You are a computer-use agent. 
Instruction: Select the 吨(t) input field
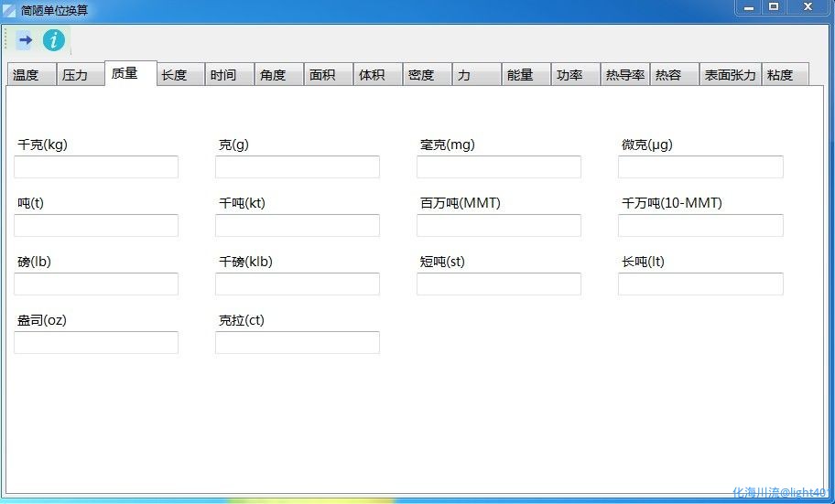[x=96, y=226]
